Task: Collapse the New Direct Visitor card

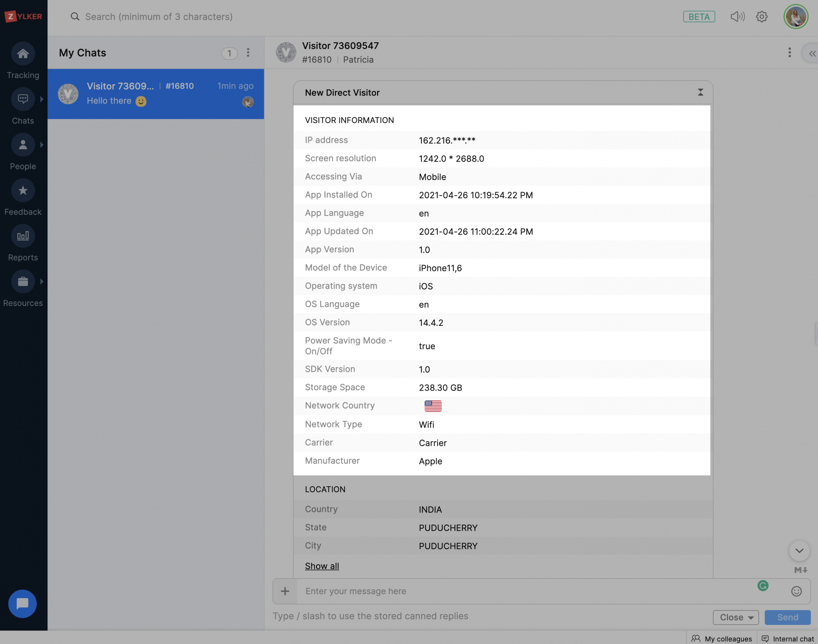Action: coord(700,92)
